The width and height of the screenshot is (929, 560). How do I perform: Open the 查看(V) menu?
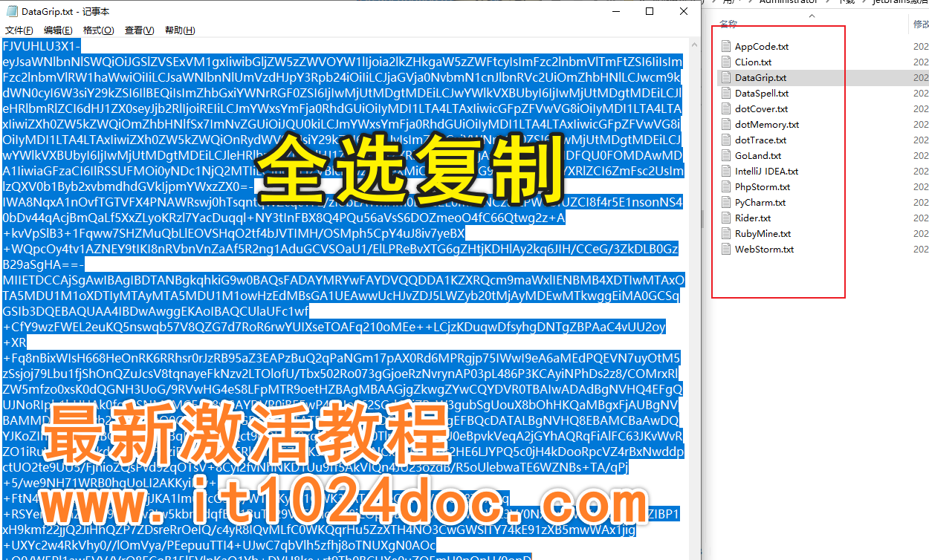[139, 30]
